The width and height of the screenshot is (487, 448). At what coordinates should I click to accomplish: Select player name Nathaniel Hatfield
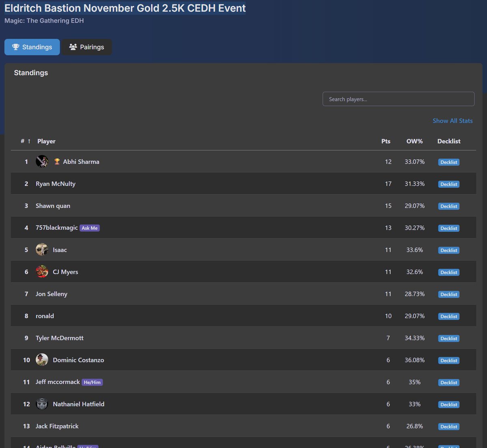(79, 404)
